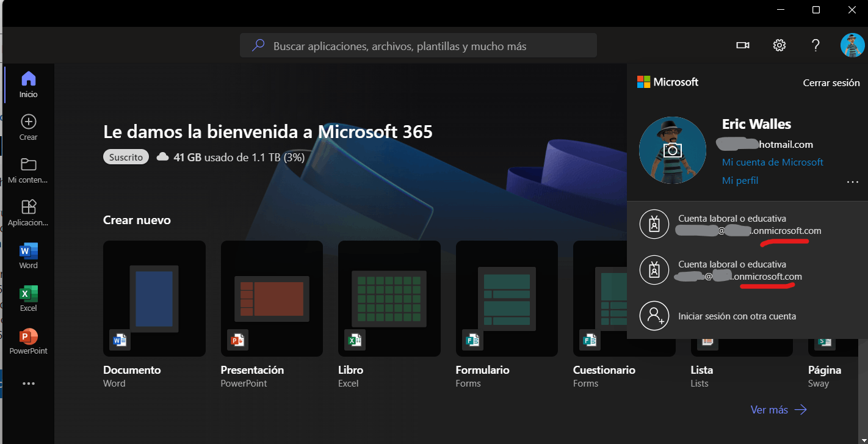868x444 pixels.
Task: Create new Forms Formulario
Action: click(507, 315)
